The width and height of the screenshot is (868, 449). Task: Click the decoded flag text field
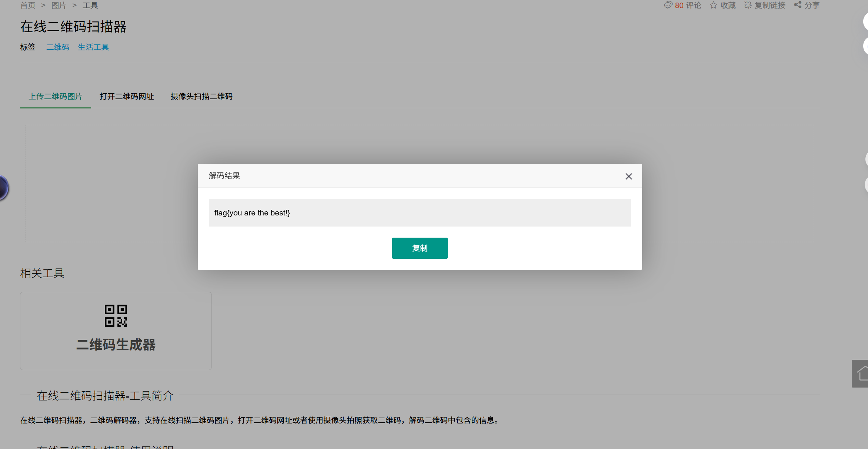(x=420, y=213)
